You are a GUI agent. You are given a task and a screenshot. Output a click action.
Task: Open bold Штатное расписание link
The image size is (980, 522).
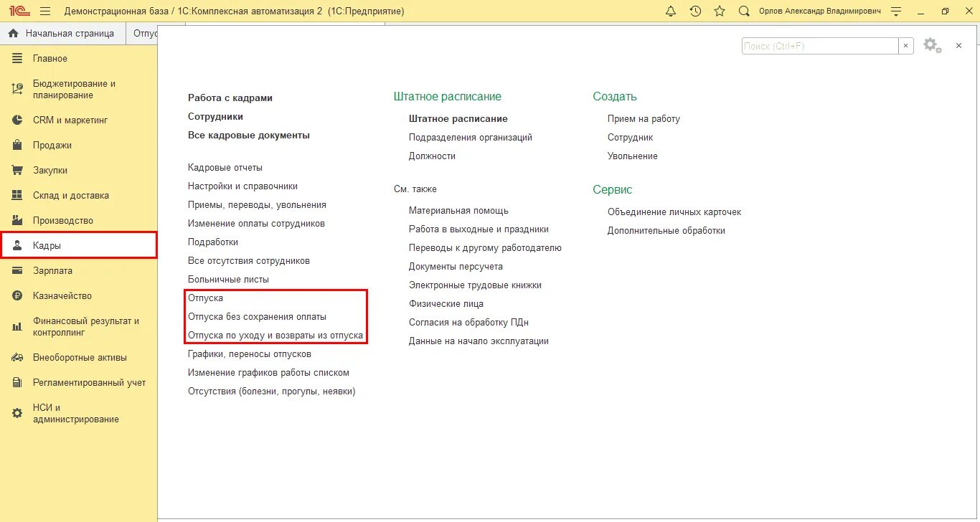458,118
